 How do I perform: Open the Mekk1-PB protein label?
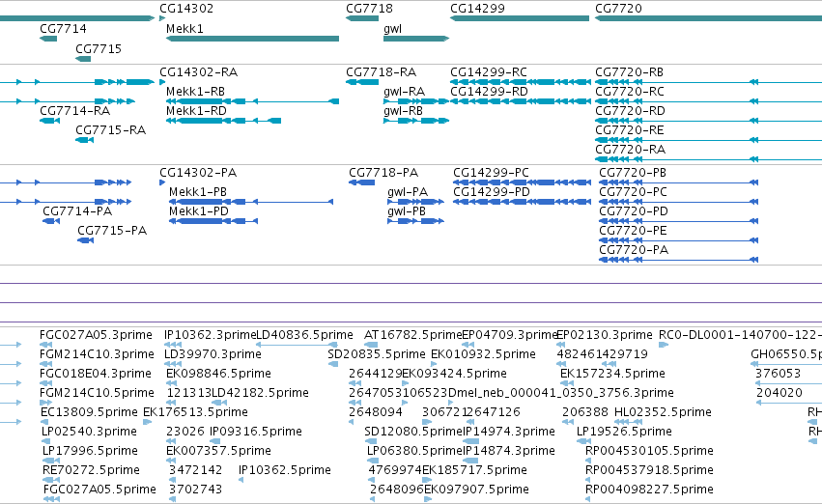pyautogui.click(x=198, y=192)
